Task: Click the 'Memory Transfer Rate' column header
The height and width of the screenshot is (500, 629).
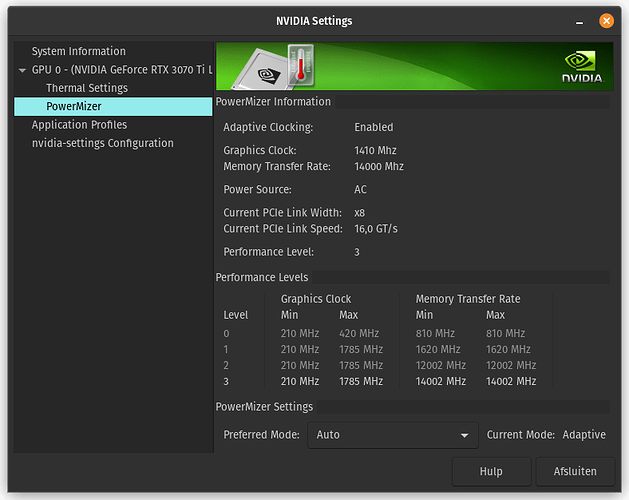Action: (x=468, y=299)
